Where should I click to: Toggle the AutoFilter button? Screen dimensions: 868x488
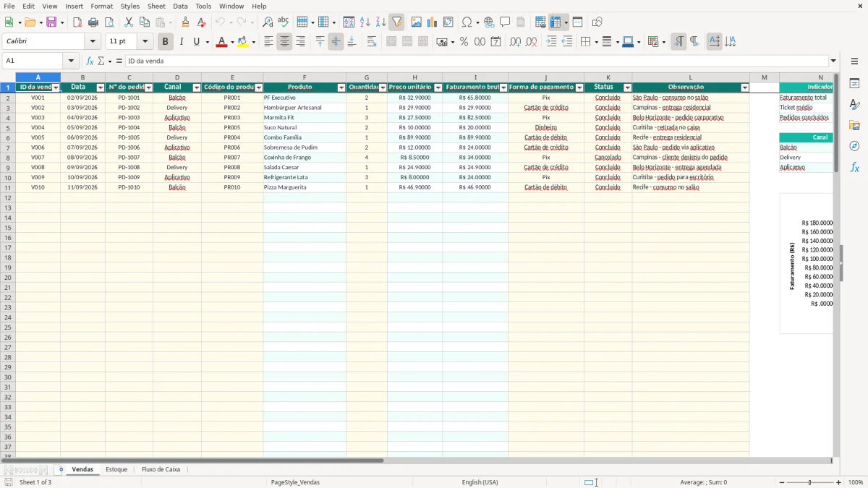pos(397,22)
